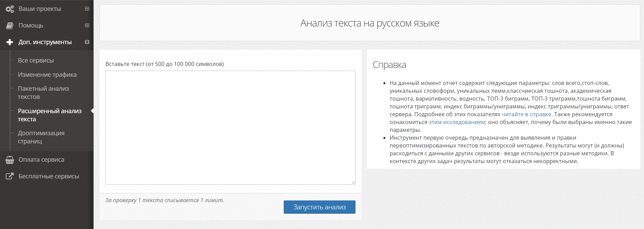Image resolution: width=644 pixels, height=229 pixels.
Task: Follow the читайте в справке link
Action: click(x=526, y=114)
